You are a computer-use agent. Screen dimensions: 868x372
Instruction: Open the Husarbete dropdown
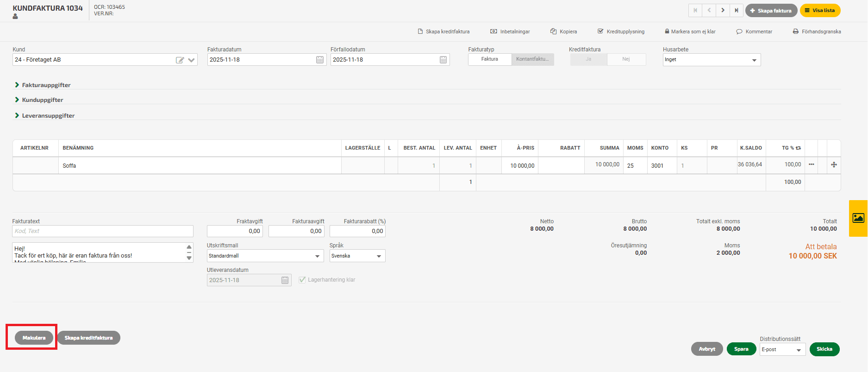click(x=712, y=60)
